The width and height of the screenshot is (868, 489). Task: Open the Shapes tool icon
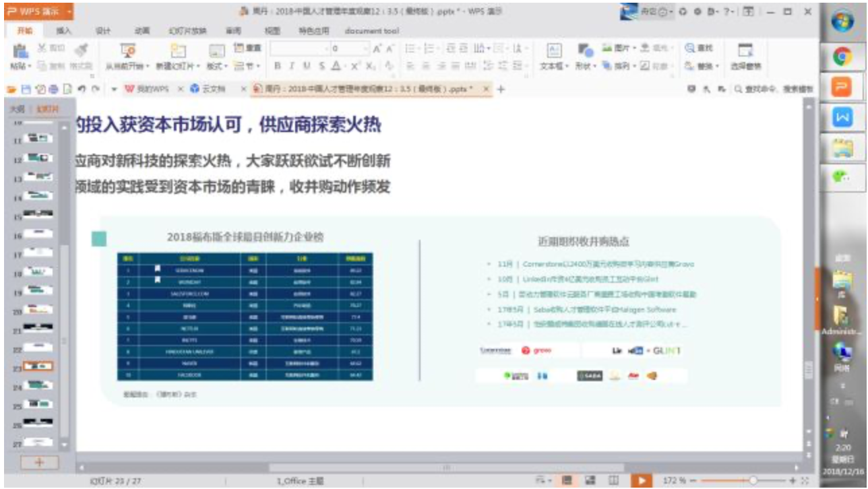point(586,51)
